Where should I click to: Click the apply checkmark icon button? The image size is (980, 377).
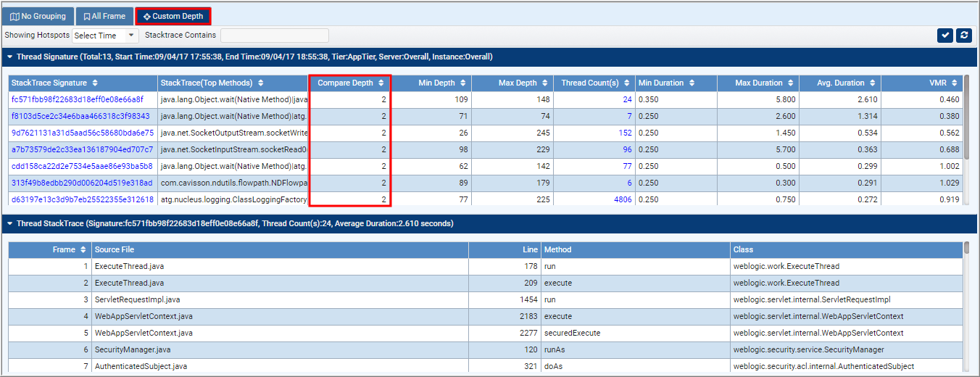click(944, 35)
